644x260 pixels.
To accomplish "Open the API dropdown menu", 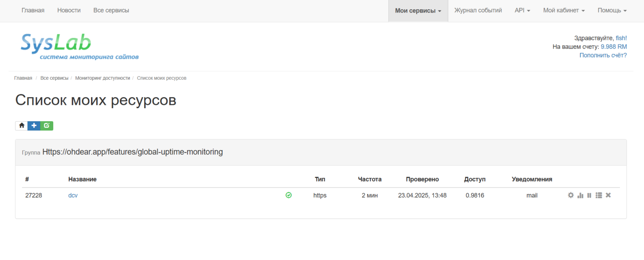I will coord(522,10).
